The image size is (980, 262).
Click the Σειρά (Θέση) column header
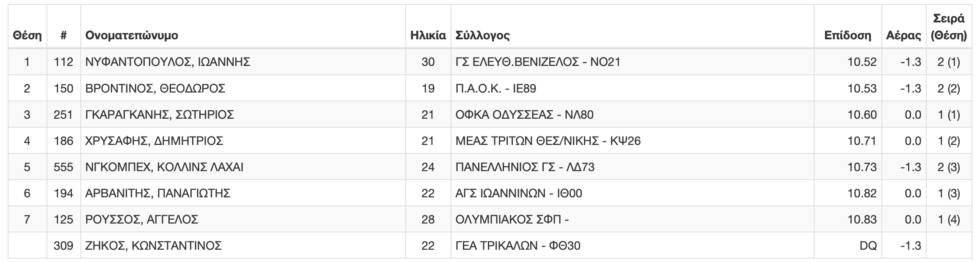point(948,27)
